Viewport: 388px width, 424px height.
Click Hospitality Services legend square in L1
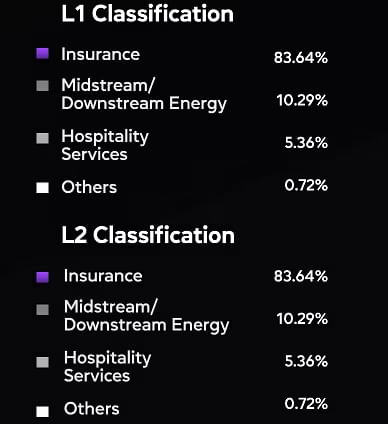coord(42,138)
